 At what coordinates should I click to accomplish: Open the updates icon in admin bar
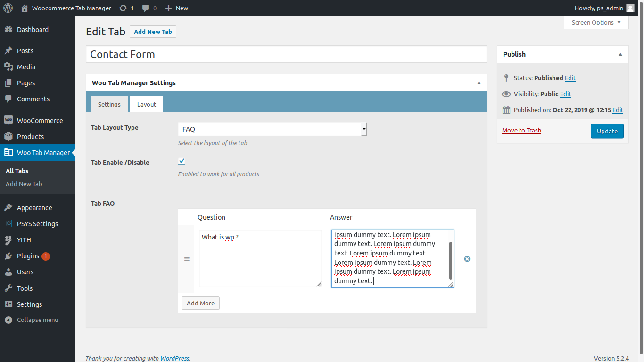coord(123,8)
